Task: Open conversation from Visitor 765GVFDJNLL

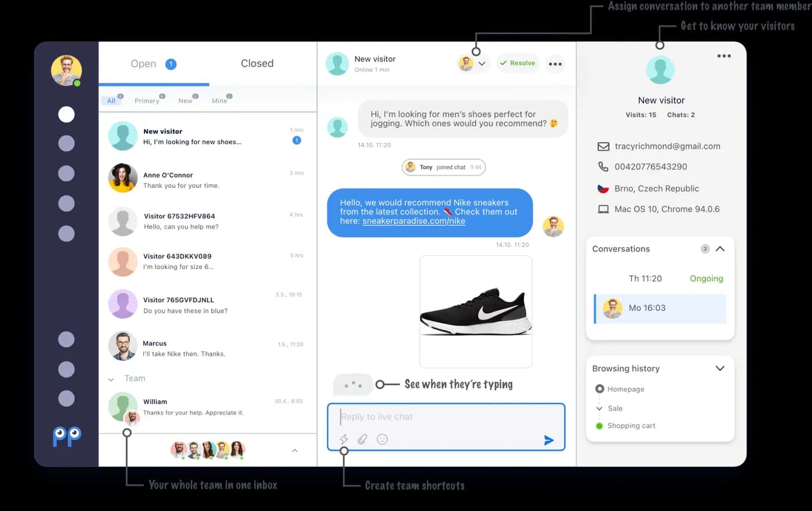Action: (208, 305)
